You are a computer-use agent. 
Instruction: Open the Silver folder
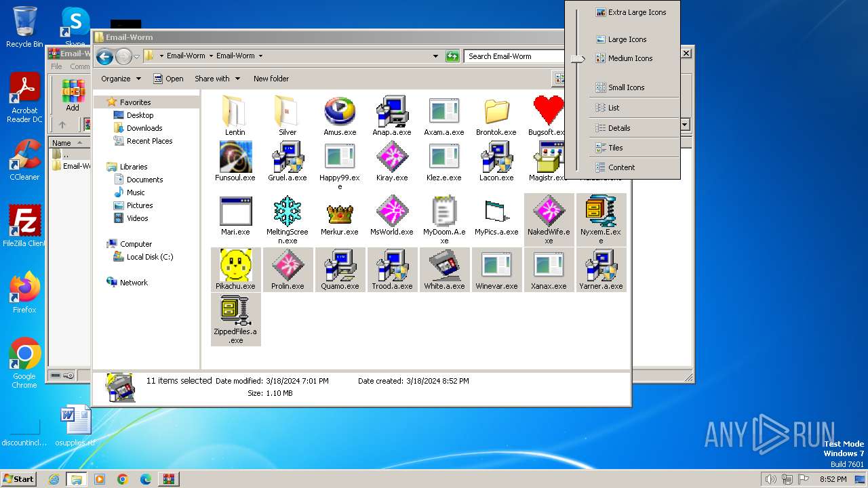tap(288, 115)
